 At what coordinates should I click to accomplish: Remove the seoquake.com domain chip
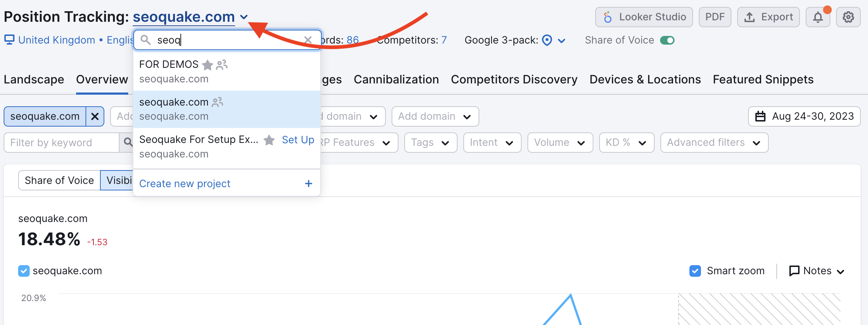(95, 116)
